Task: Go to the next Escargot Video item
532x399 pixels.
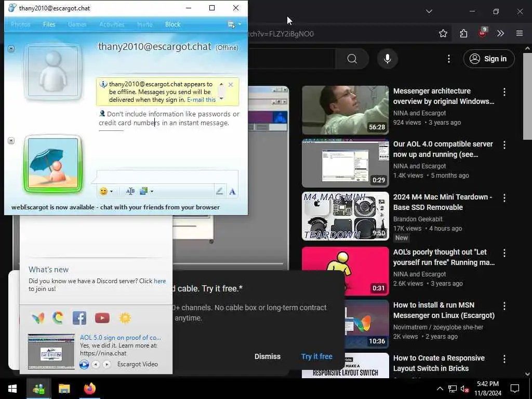Action: [x=107, y=364]
